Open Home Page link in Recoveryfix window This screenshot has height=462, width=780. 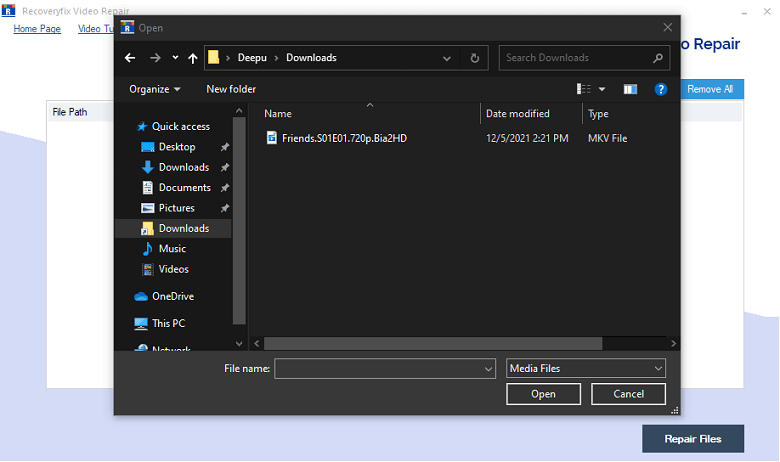point(37,29)
